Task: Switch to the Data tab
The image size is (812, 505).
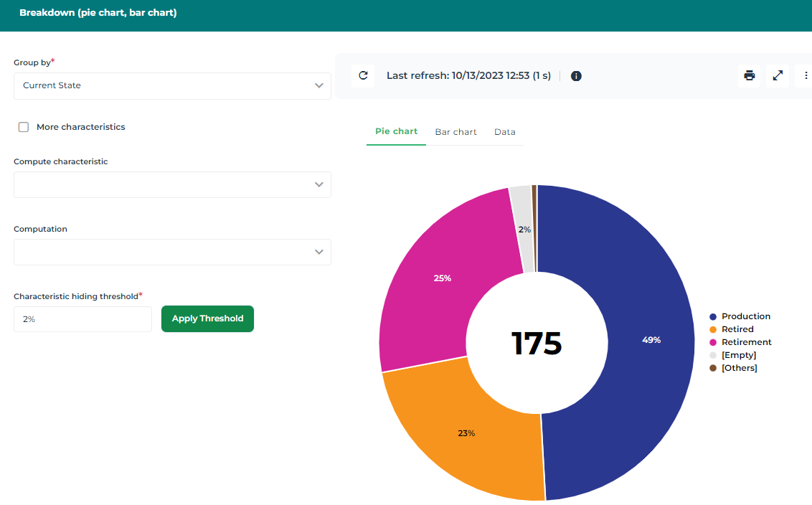Action: coord(505,132)
